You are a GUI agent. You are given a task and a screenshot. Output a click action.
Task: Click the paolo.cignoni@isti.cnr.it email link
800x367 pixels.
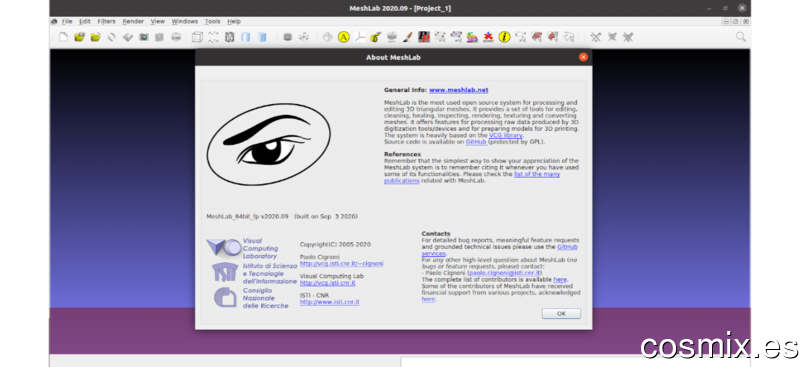click(x=504, y=273)
